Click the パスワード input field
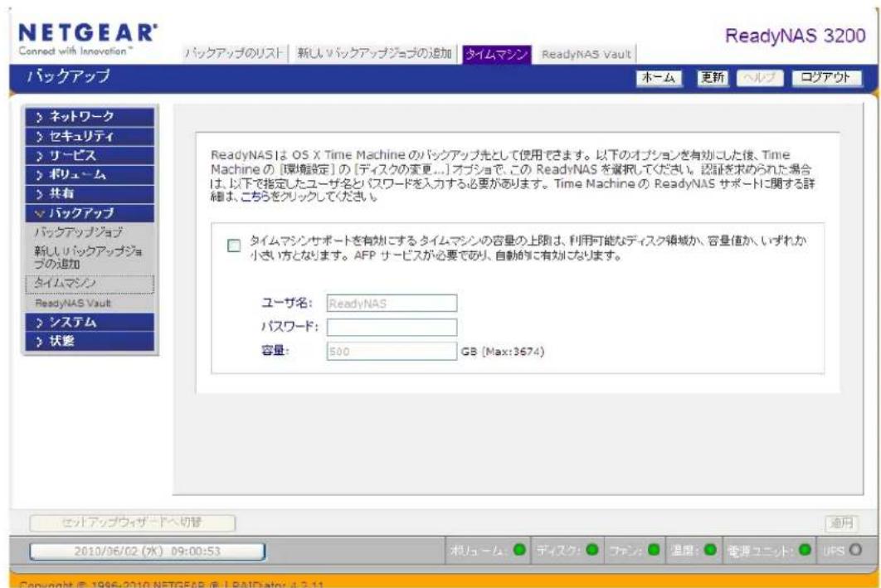Screen dimensions: 881x588 pyautogui.click(x=392, y=327)
